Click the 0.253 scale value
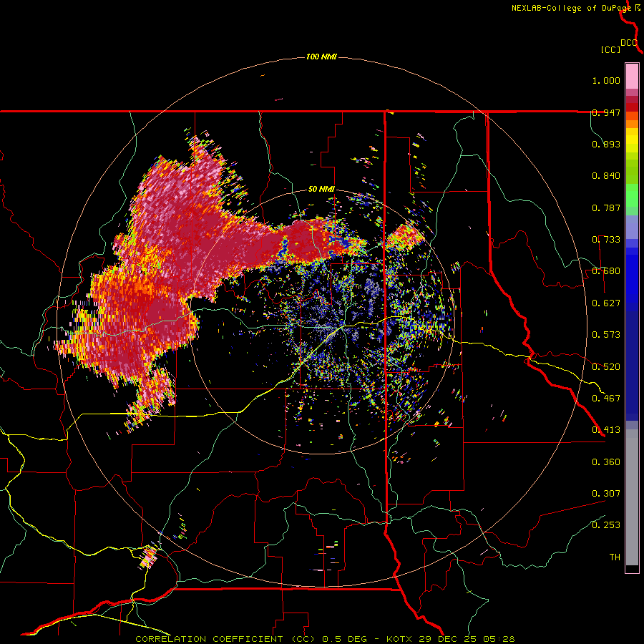Image resolution: width=644 pixels, height=644 pixels. point(606,525)
